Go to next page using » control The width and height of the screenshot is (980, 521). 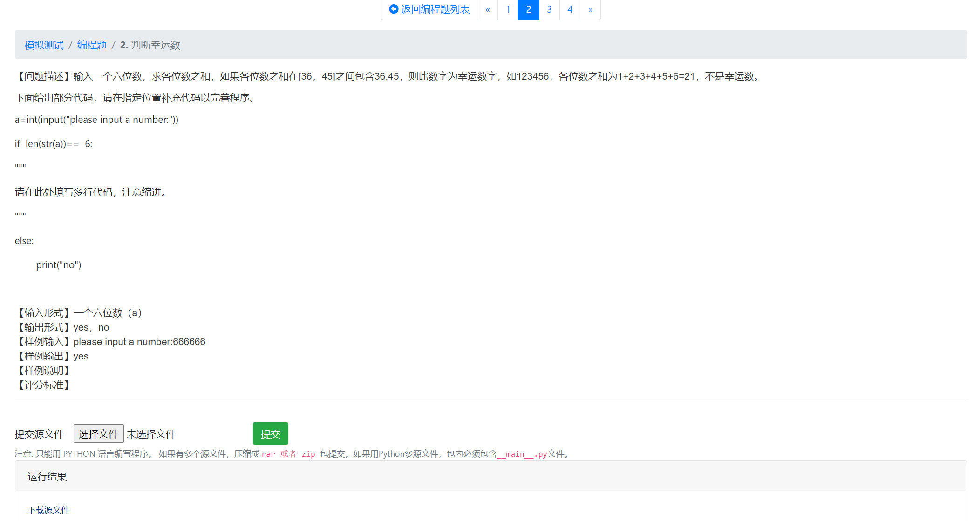[x=590, y=9]
